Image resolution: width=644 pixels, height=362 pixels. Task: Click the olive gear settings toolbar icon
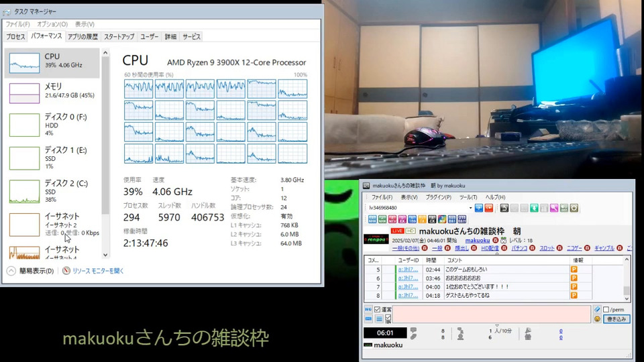click(x=574, y=208)
